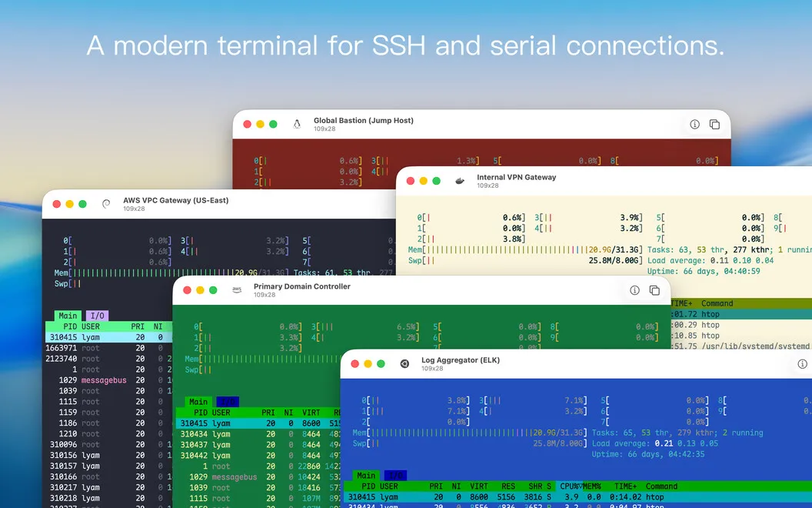
Task: Select process 310415 lyam in AWS VPC Gateway
Action: pos(108,337)
